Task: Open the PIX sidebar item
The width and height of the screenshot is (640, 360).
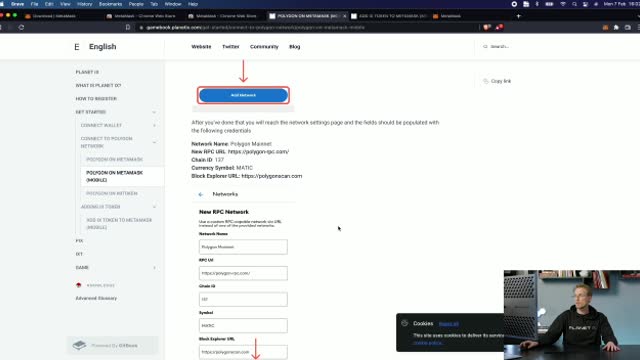Action: (x=79, y=240)
